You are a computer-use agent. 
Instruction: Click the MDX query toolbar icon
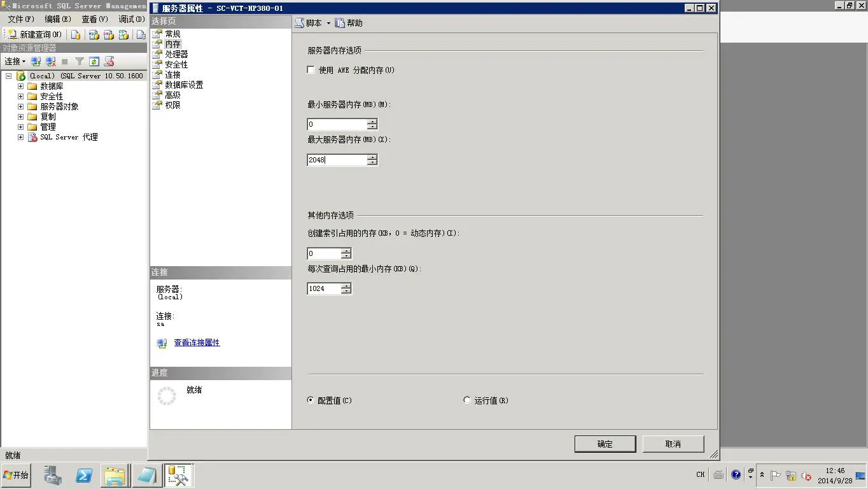coord(94,34)
